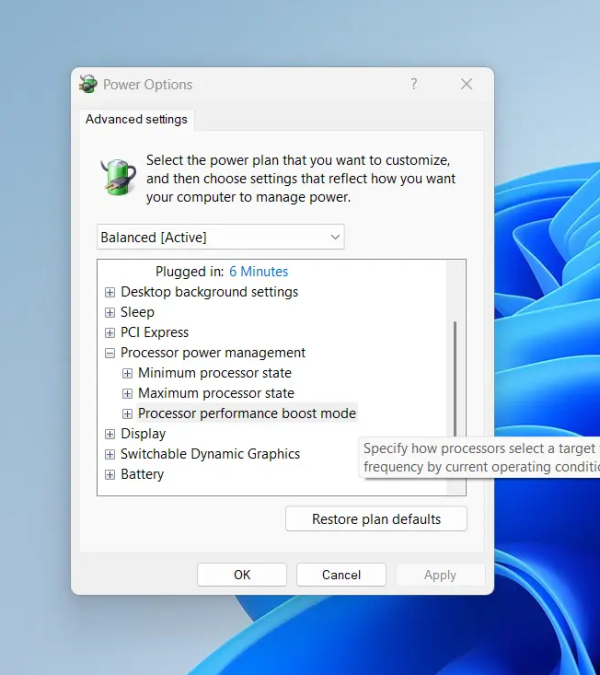The height and width of the screenshot is (675, 600).
Task: Expand Processor performance boost mode
Action: 127,414
